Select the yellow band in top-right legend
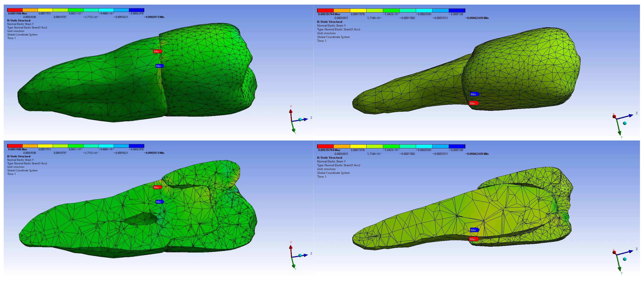 pyautogui.click(x=358, y=10)
